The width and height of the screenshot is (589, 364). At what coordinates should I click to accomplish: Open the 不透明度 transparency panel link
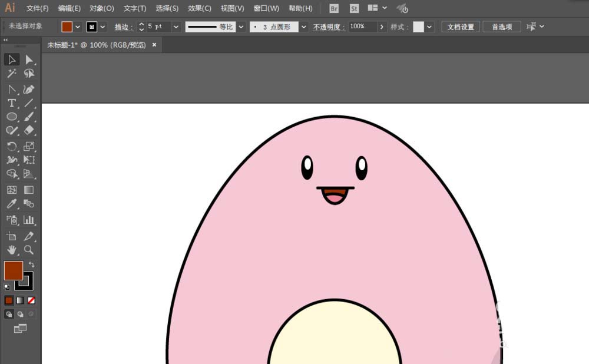point(329,27)
